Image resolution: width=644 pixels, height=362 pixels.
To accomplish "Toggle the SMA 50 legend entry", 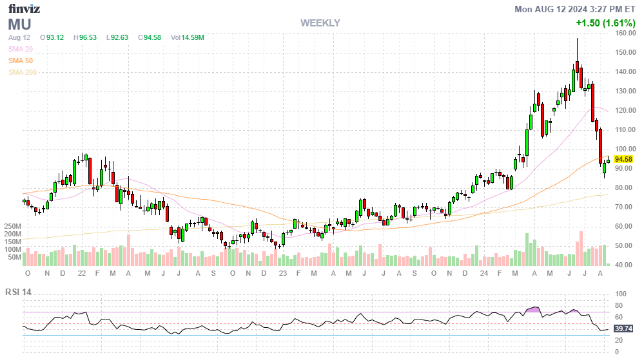I will tap(20, 61).
